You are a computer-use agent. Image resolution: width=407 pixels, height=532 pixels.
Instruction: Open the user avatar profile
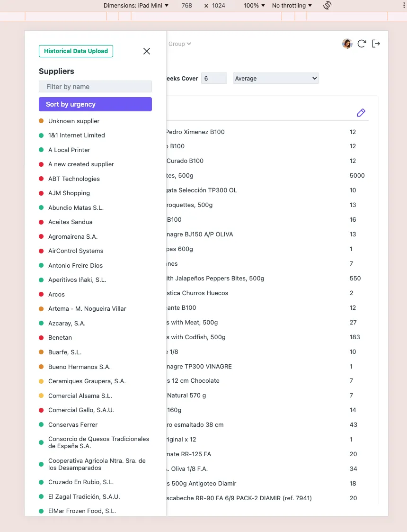[347, 44]
